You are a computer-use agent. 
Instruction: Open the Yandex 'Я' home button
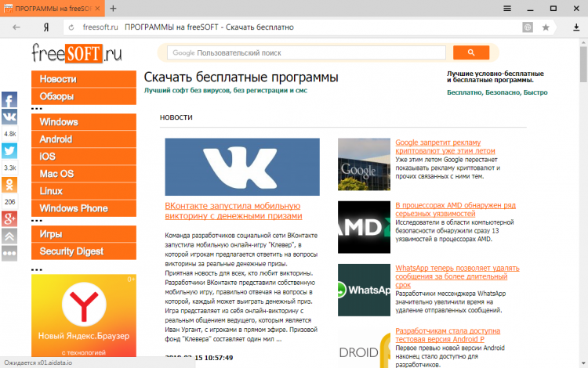[x=46, y=27]
